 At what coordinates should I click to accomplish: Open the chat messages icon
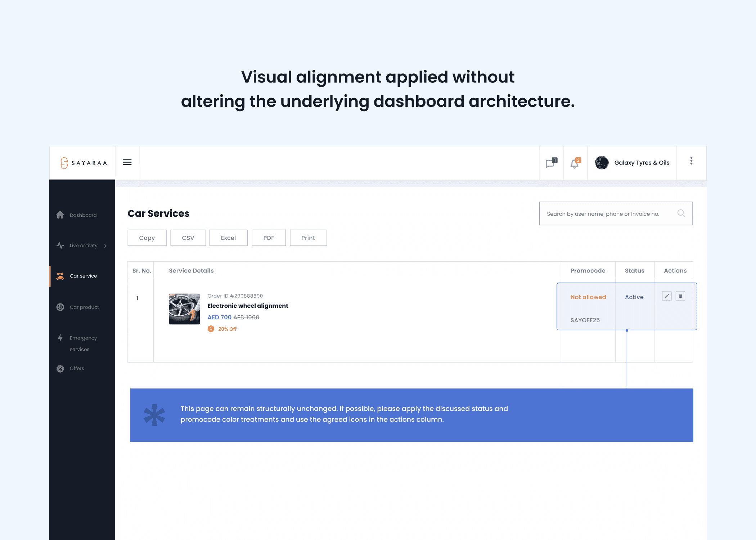(550, 163)
